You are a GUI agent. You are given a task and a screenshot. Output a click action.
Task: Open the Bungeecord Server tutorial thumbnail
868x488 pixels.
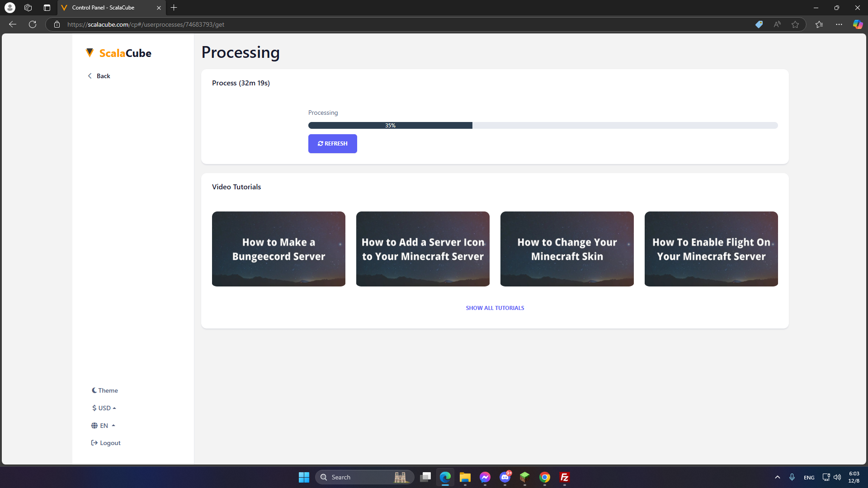(x=278, y=249)
